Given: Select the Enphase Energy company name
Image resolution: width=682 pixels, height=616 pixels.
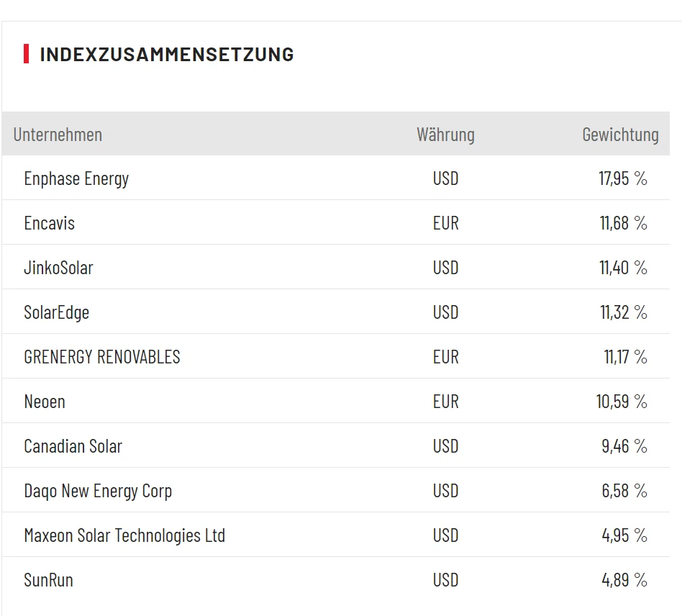Looking at the screenshot, I should point(76,178).
